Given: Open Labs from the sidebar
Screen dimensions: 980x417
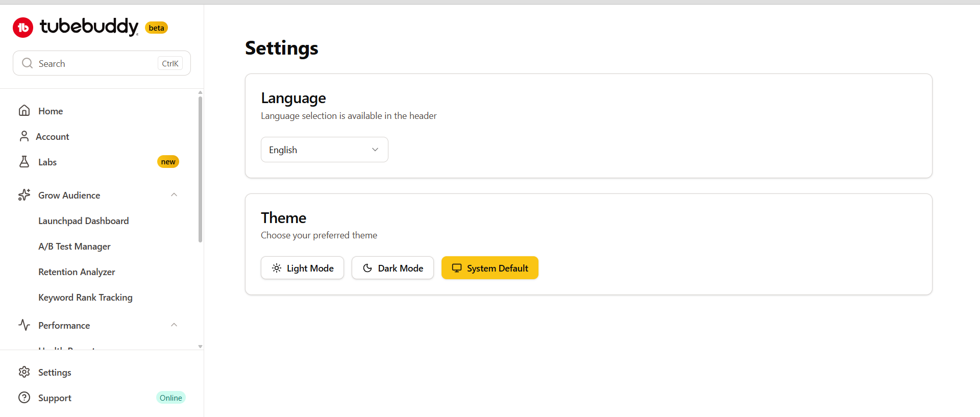Looking at the screenshot, I should (x=47, y=162).
